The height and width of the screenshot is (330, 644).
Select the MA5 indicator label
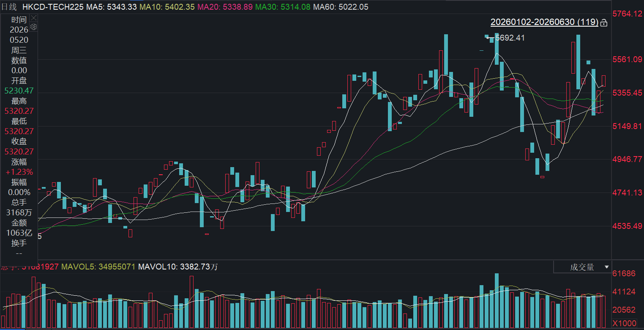pos(93,7)
